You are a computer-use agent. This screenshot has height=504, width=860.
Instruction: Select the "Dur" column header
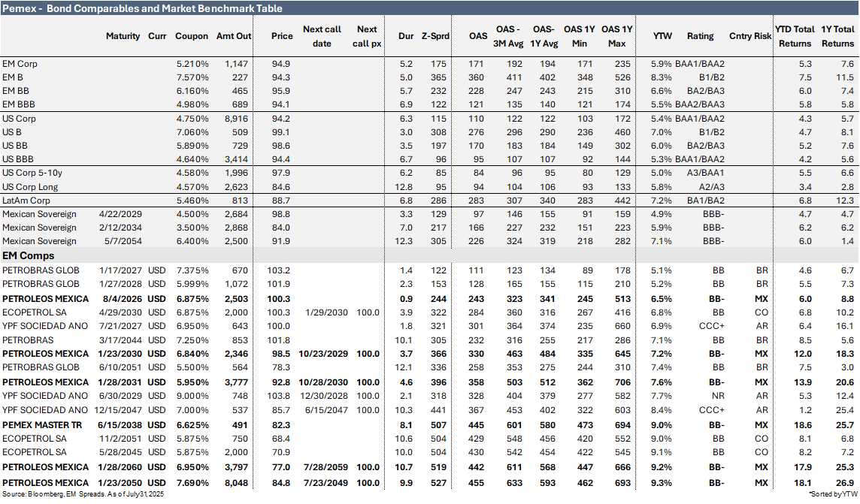pyautogui.click(x=406, y=36)
